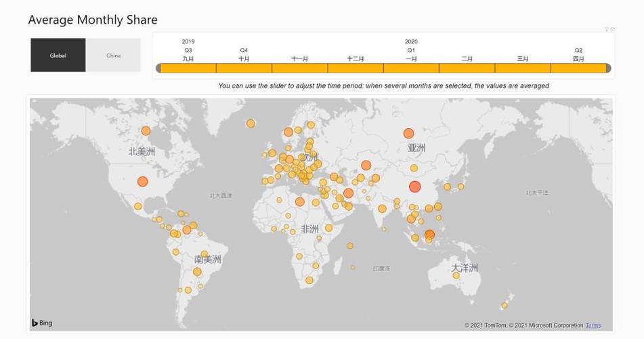
Task: Select the 九月 segment on the timeline
Action: (x=188, y=68)
